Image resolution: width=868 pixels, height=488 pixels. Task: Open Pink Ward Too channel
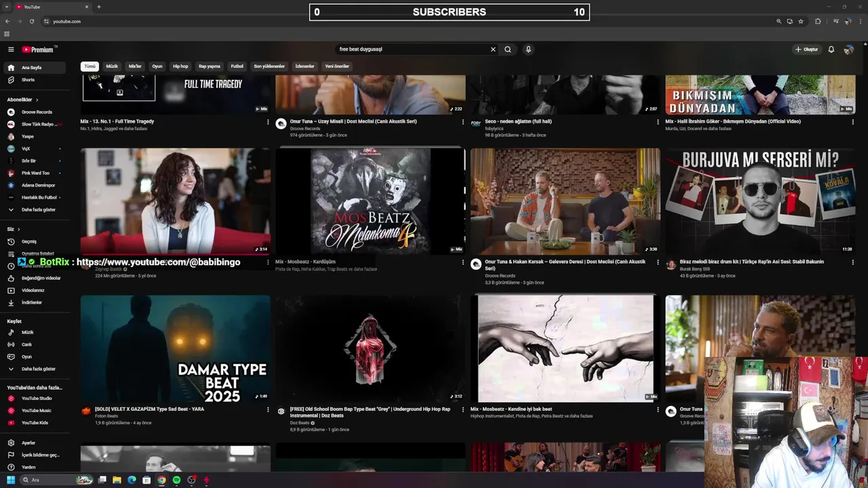35,173
